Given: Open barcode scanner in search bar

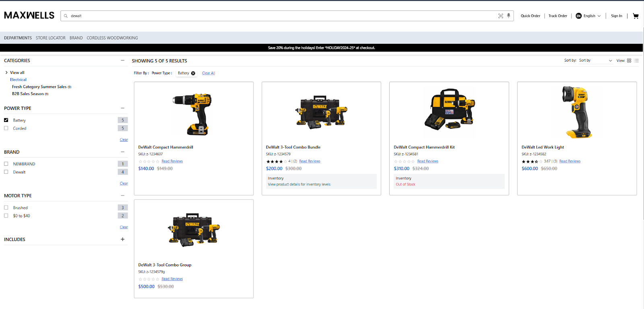Looking at the screenshot, I should tap(501, 16).
